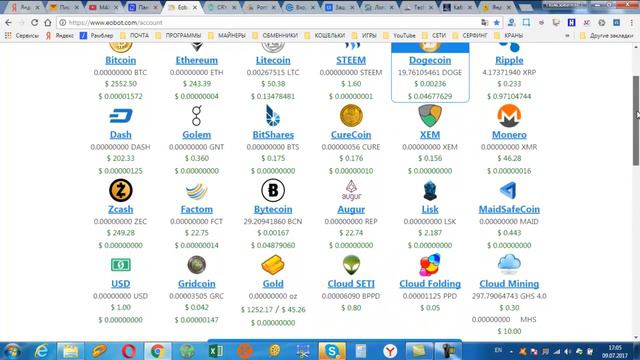Open the ПОЧТА bookmarks folder
This screenshot has height=360, width=640.
tap(136, 36)
